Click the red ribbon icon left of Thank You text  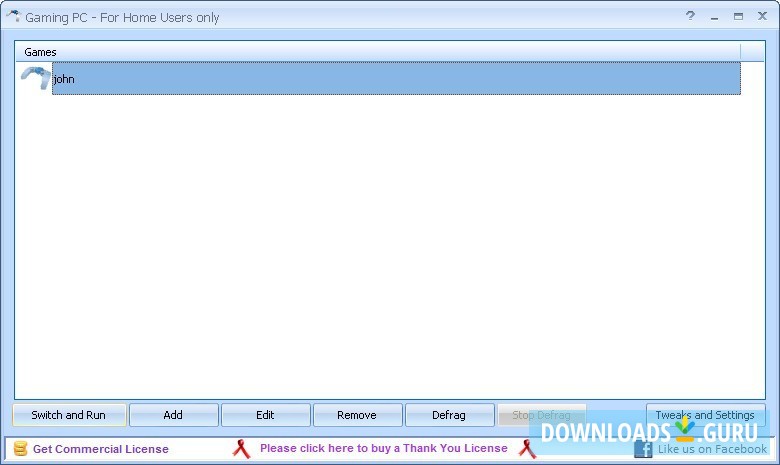[241, 449]
